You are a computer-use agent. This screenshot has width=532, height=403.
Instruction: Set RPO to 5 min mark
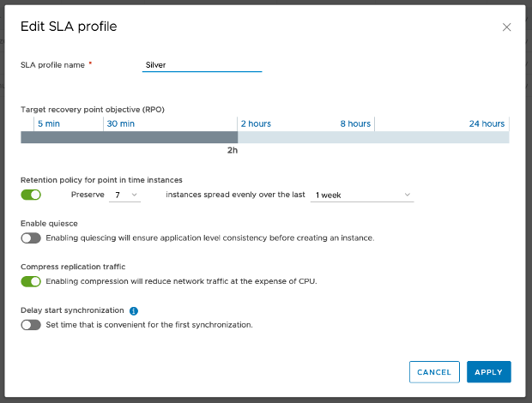48,123
